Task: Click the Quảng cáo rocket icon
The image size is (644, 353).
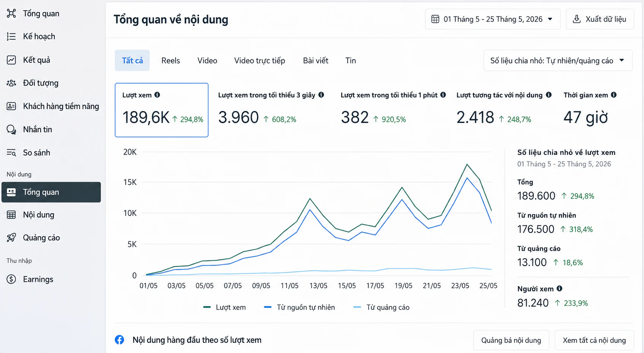Action: click(x=11, y=238)
